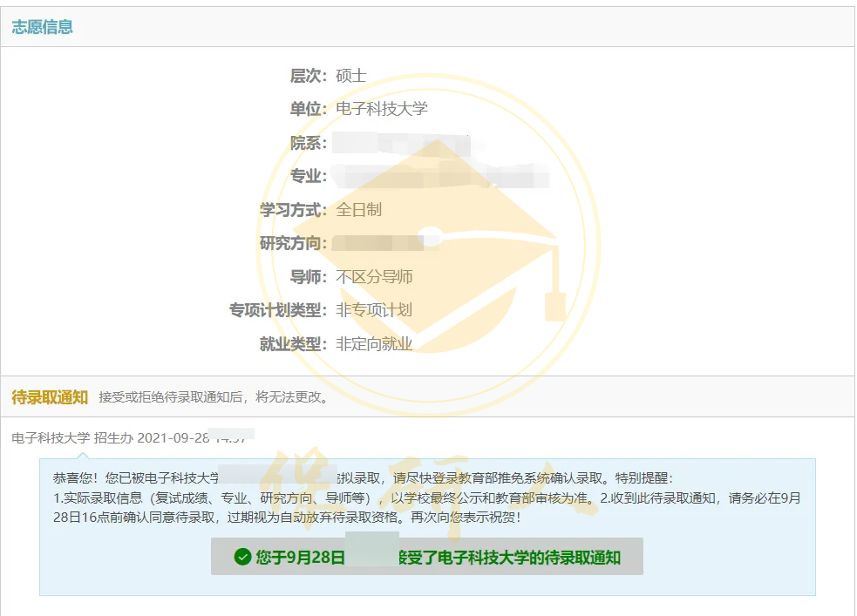Click the 就业类型 value 非定向就业
Viewport: 857px width, 616px height.
[374, 344]
